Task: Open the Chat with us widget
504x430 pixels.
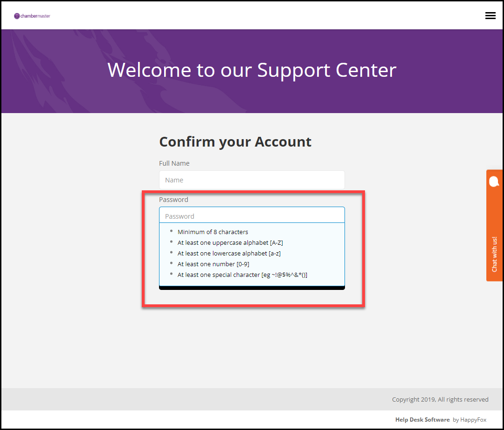Action: pos(494,225)
